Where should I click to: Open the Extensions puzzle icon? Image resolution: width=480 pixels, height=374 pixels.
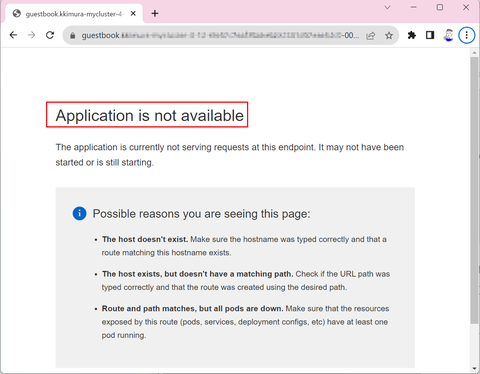click(x=412, y=35)
